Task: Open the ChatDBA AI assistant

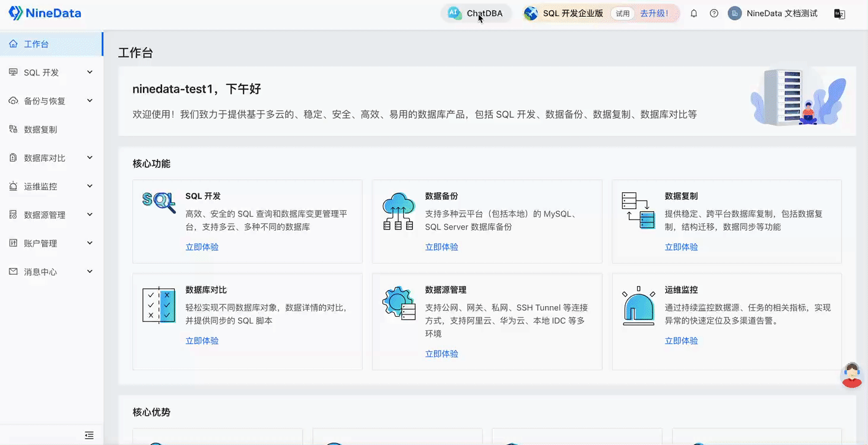Action: 476,13
